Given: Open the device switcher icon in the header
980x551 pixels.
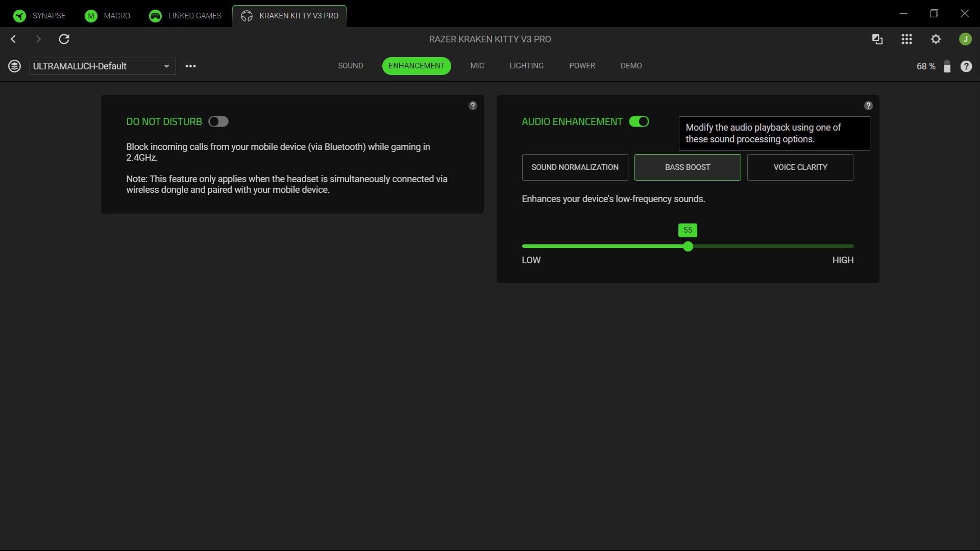Looking at the screenshot, I should click(877, 39).
